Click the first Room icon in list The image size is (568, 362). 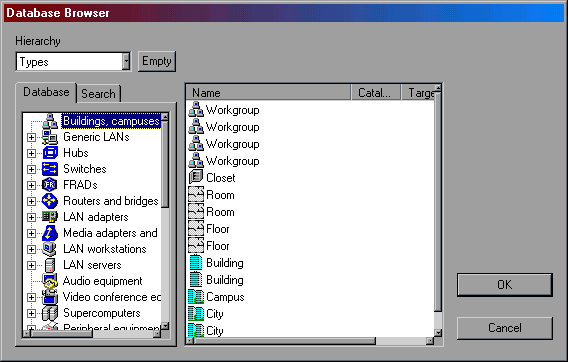[196, 195]
